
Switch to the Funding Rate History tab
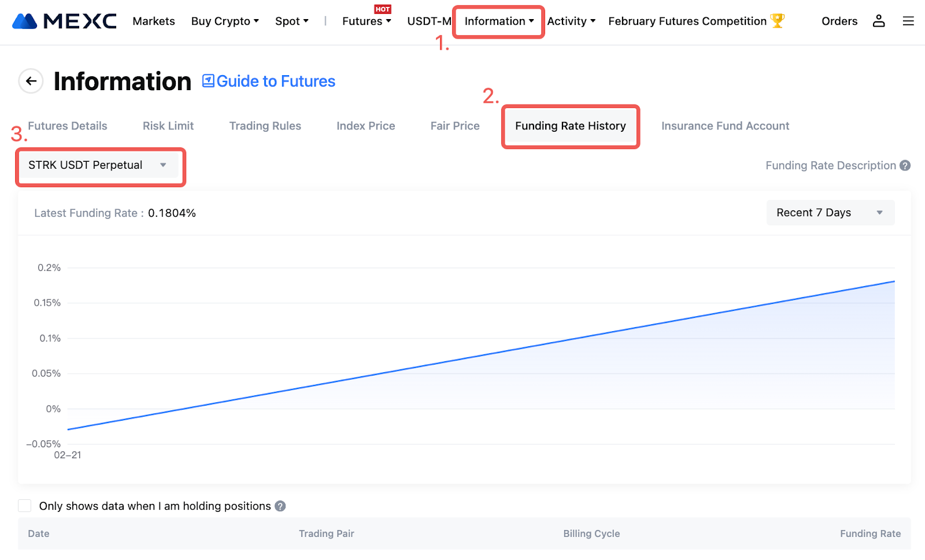[x=570, y=126]
